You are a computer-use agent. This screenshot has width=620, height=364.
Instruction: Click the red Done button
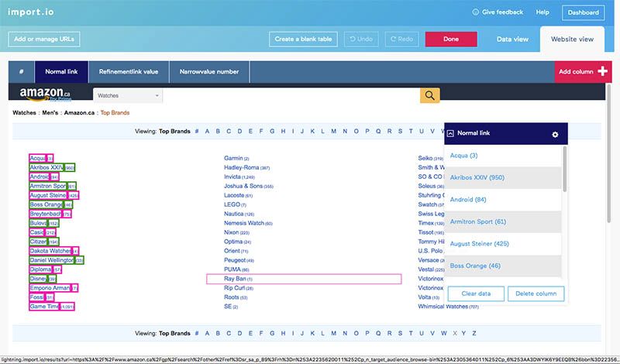pos(451,39)
